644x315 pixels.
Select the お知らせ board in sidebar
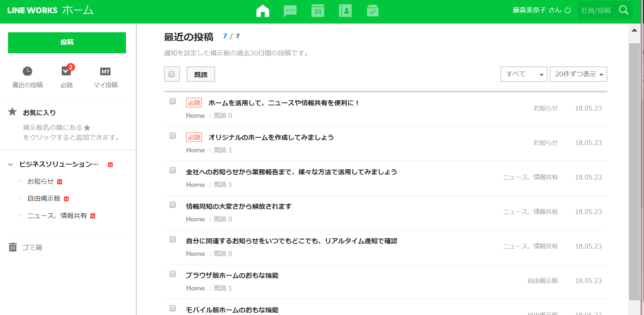coord(40,182)
